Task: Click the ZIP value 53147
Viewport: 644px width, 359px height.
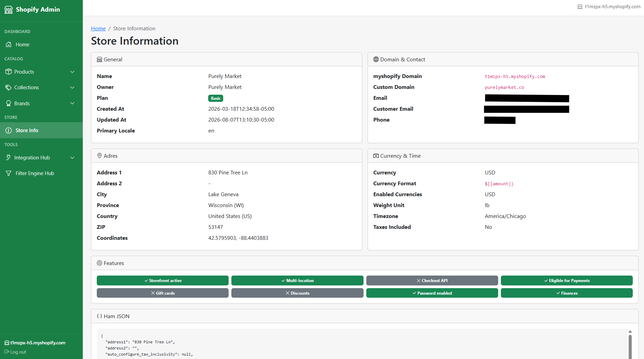Action: (x=215, y=227)
